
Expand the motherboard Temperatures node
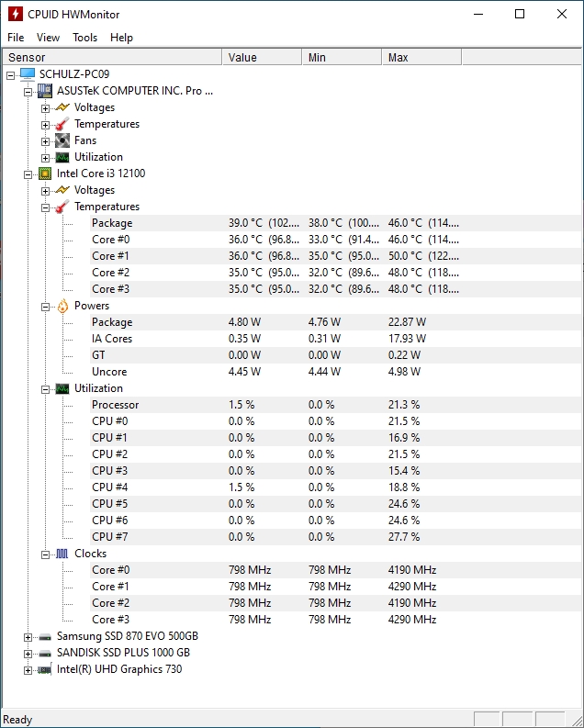click(45, 125)
